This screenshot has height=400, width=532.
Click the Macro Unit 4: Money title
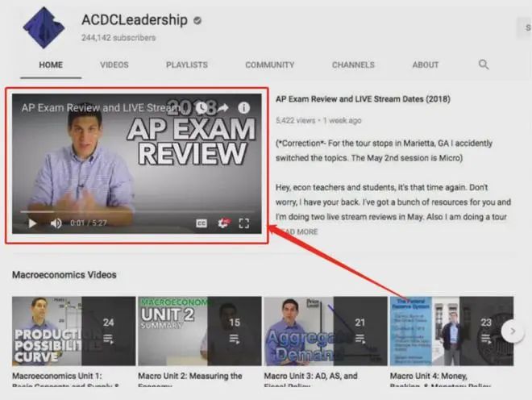coord(440,381)
